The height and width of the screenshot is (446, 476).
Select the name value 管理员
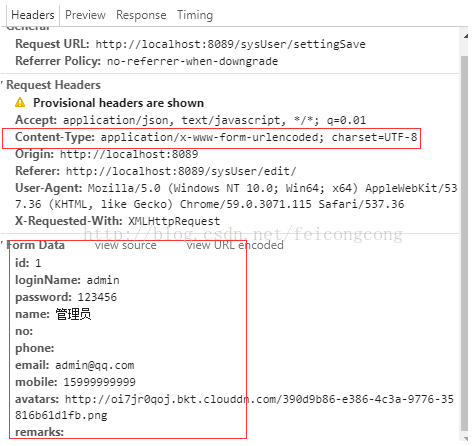[73, 314]
